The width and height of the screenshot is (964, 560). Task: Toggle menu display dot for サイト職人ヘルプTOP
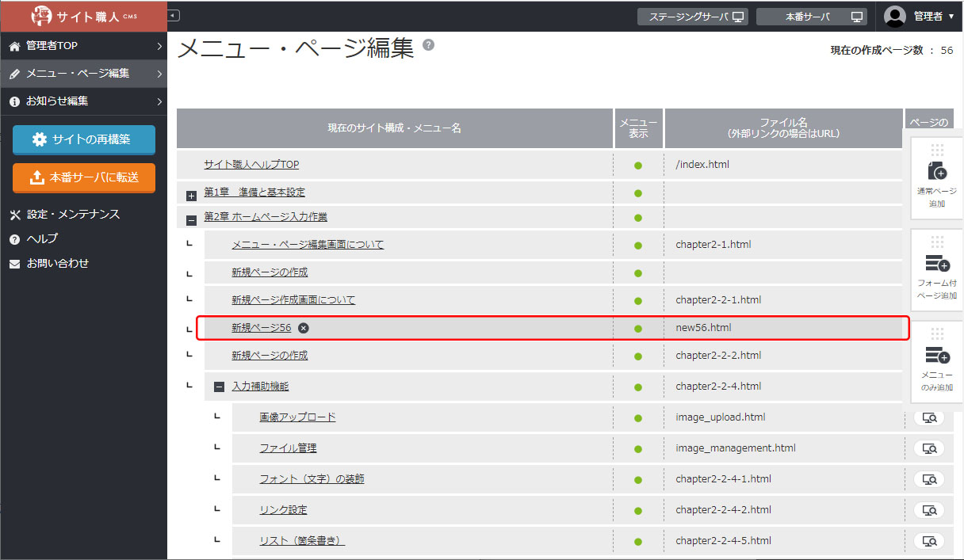638,166
